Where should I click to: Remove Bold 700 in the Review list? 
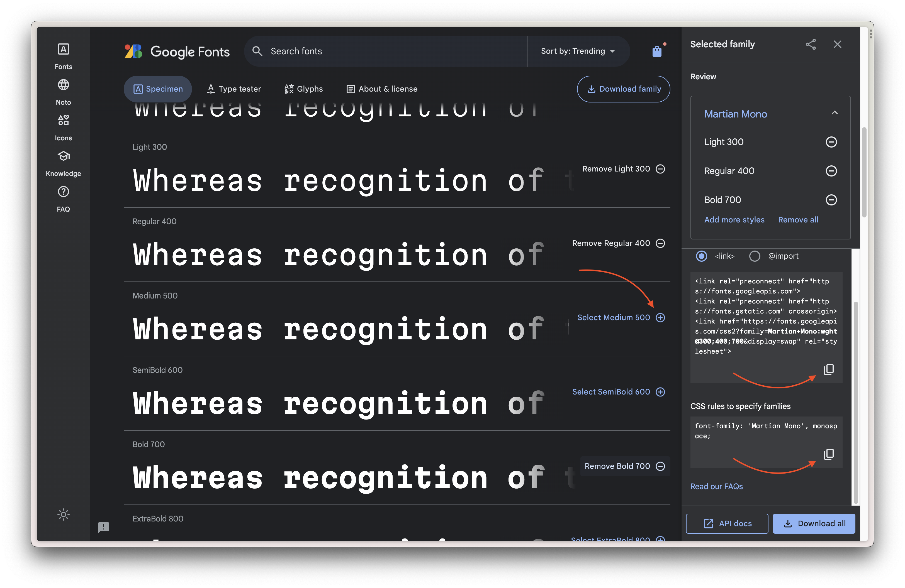(x=831, y=199)
